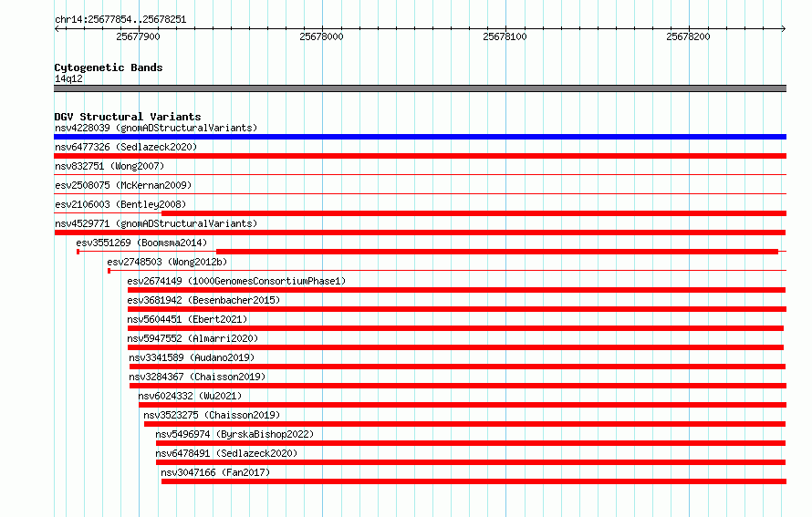Select the red nsv3047166 Fan2017 bar
Image resolution: width=812 pixels, height=517 pixels.
click(x=474, y=481)
